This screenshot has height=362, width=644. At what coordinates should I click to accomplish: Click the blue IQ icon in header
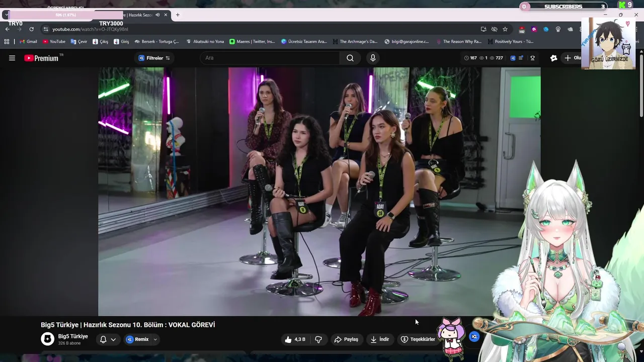tap(513, 58)
